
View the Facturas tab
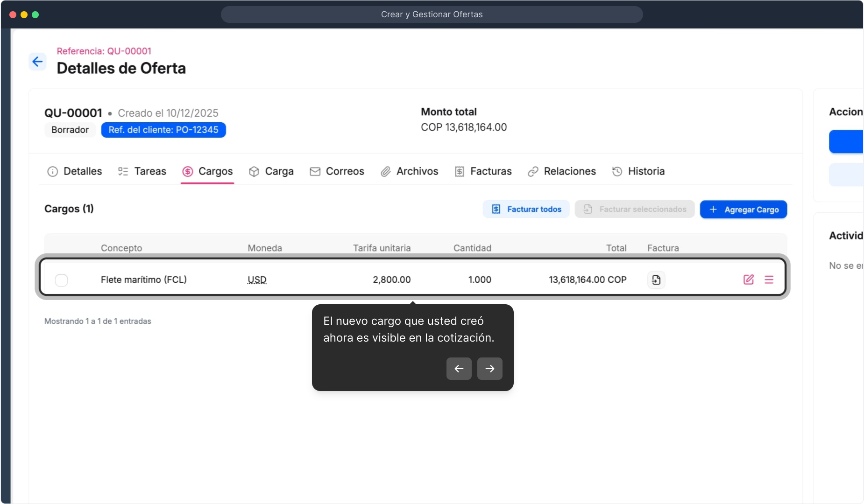483,171
